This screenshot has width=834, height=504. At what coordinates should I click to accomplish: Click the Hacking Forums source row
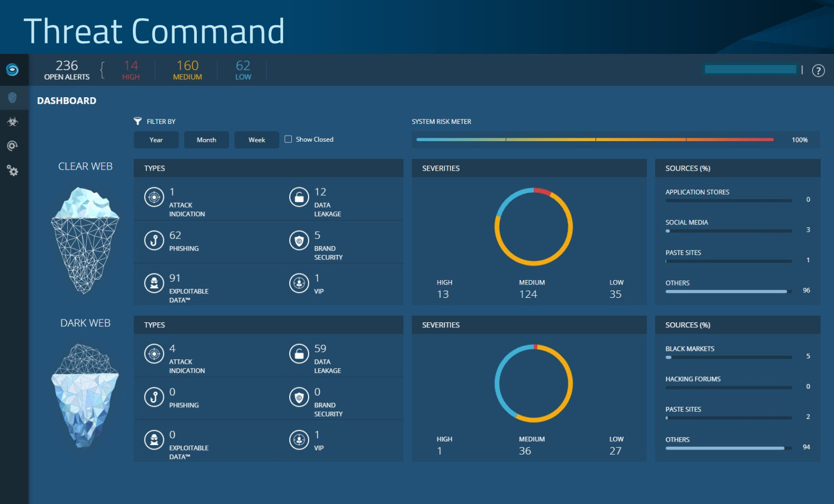pos(738,383)
